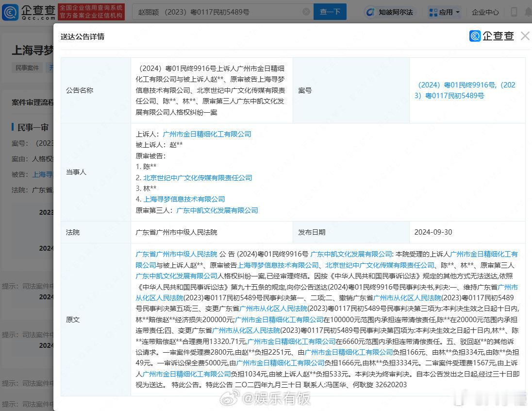Click the 企查查 logo in top-left header
The image size is (532, 411).
(x=29, y=12)
